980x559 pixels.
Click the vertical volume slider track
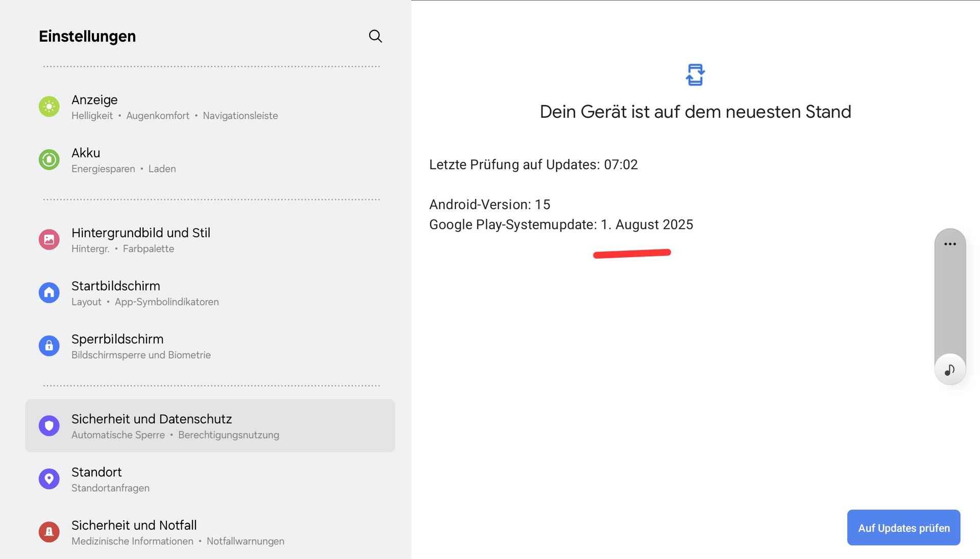click(950, 301)
